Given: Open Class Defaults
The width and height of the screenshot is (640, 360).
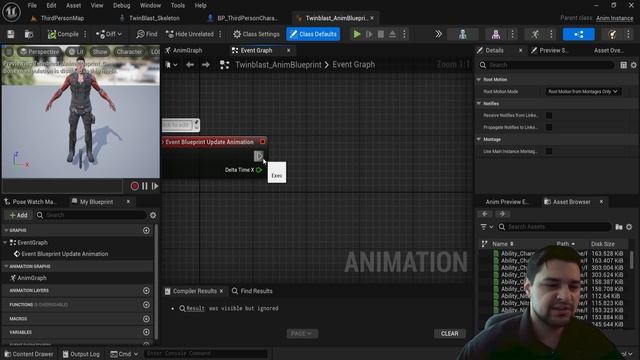Looking at the screenshot, I should click(313, 34).
